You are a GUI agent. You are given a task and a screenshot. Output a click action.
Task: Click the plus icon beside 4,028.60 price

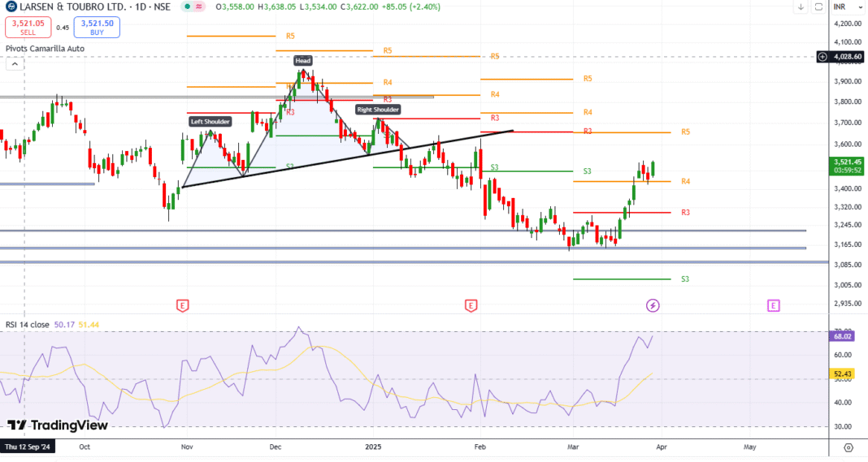tap(822, 57)
